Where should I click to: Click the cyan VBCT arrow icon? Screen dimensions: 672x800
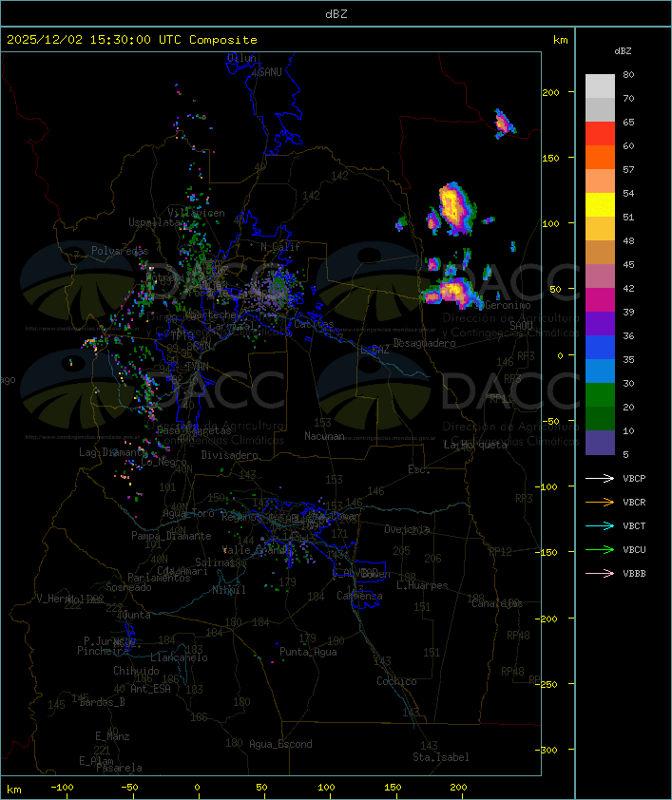pos(600,525)
